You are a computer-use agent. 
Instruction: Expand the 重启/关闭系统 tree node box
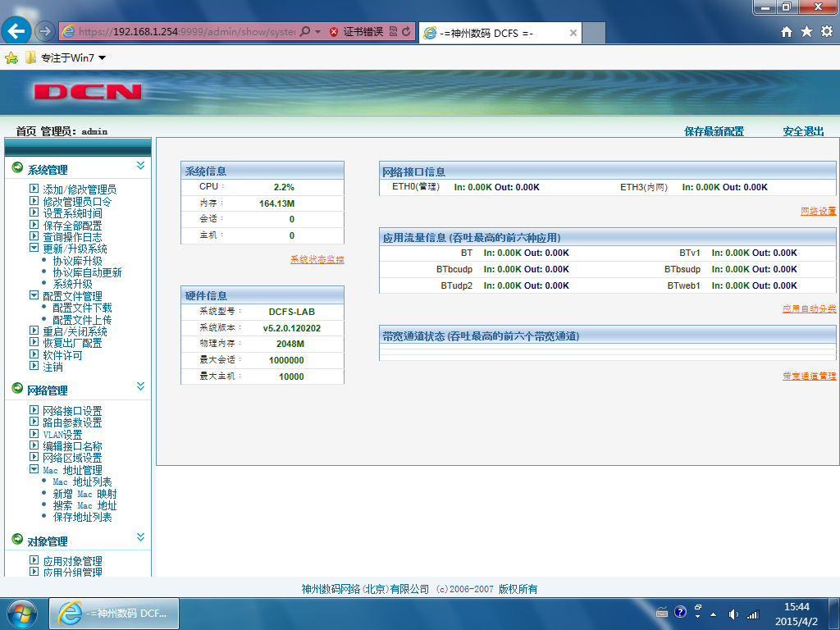(x=34, y=330)
